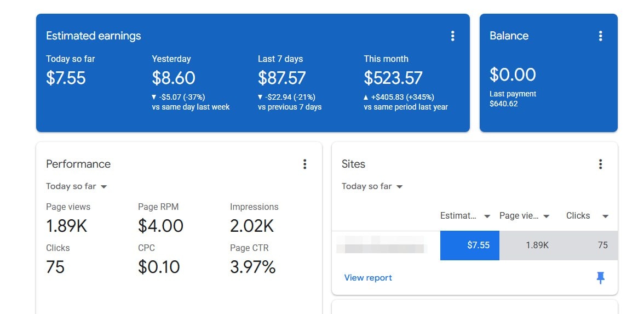This screenshot has height=314, width=644.
Task: Click Last payment $640.62 text
Action: click(513, 99)
